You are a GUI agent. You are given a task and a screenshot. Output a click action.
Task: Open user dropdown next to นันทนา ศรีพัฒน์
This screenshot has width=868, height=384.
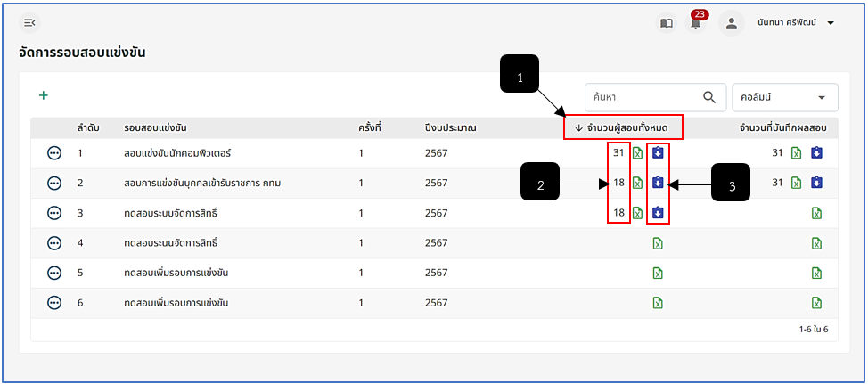click(x=831, y=23)
